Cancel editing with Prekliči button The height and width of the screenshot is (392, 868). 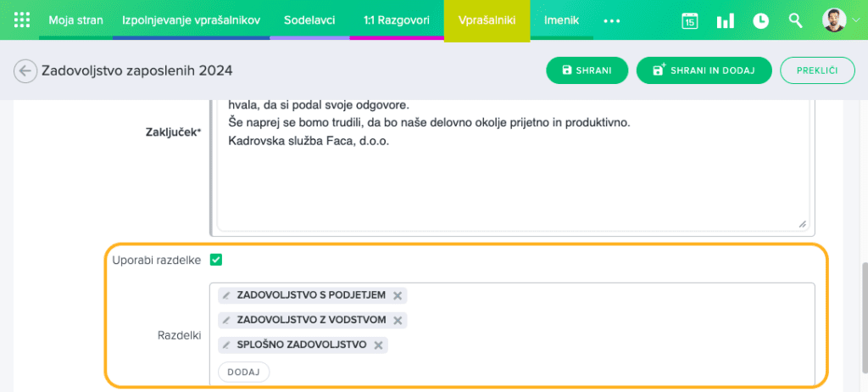click(817, 70)
